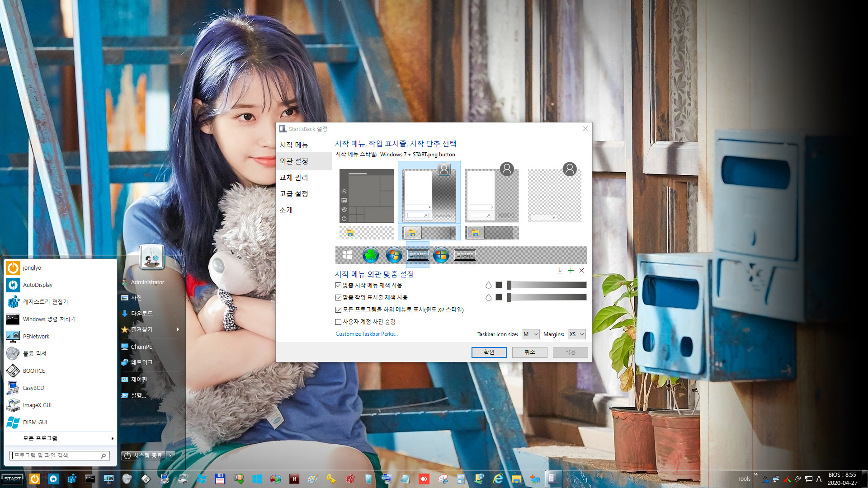Select the dark Windows 10 start menu style
This screenshot has width=868, height=488.
point(366,196)
